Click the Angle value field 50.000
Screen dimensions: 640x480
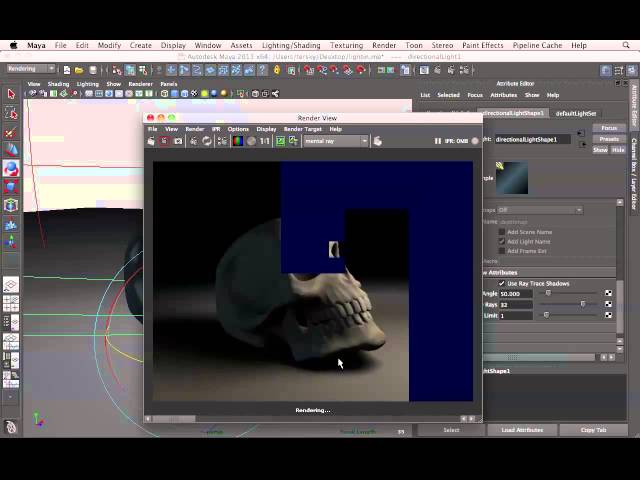[x=516, y=293]
